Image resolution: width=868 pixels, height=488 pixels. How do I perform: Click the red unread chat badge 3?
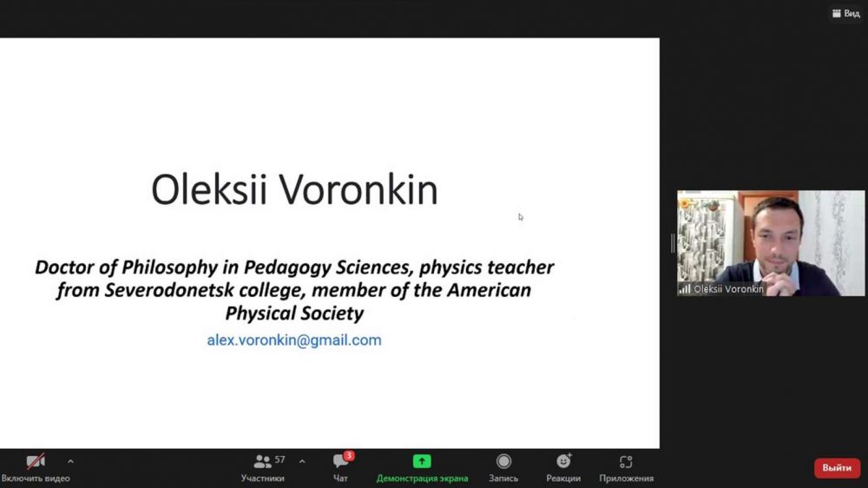[349, 456]
